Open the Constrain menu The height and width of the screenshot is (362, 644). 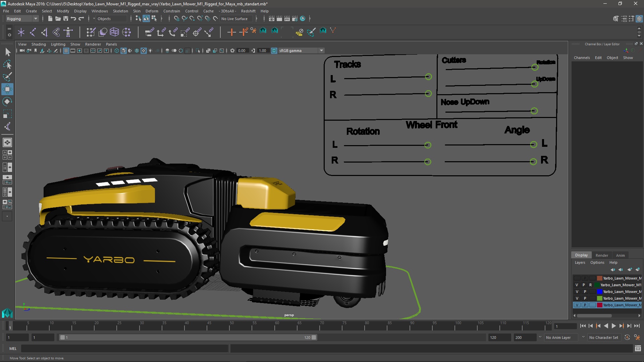point(171,11)
